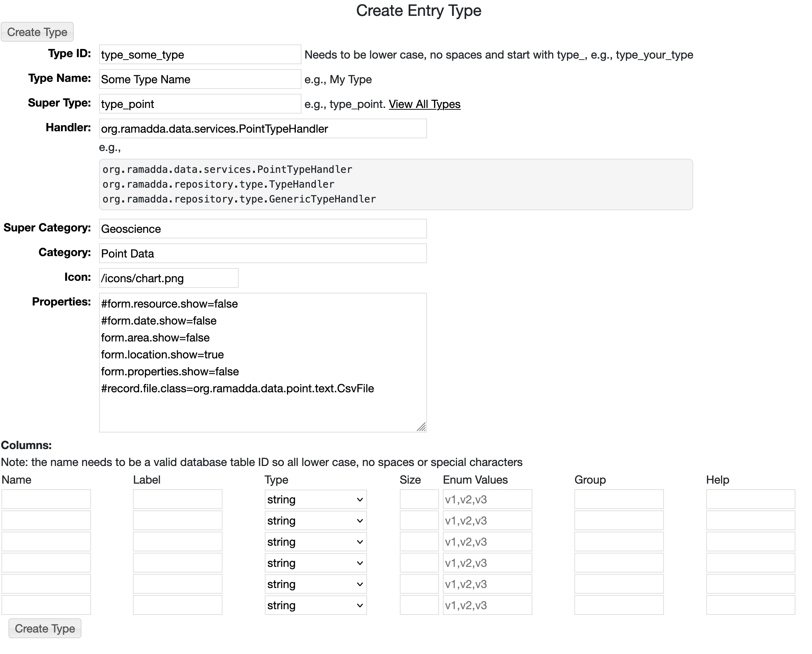812x654 pixels.
Task: Select the Super Category field
Action: click(x=263, y=229)
